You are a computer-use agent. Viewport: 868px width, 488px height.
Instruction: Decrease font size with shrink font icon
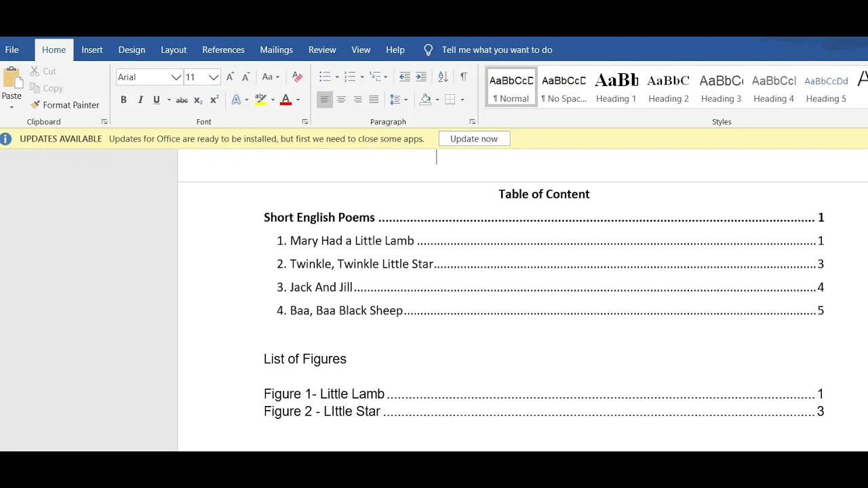(x=245, y=77)
